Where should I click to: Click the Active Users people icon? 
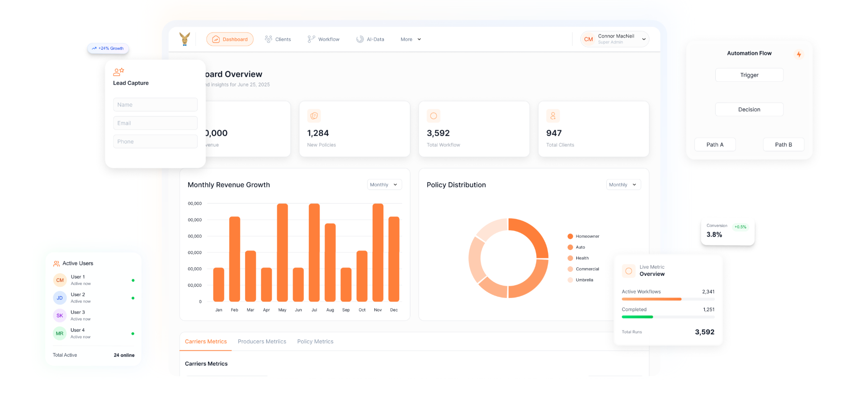[x=57, y=264]
